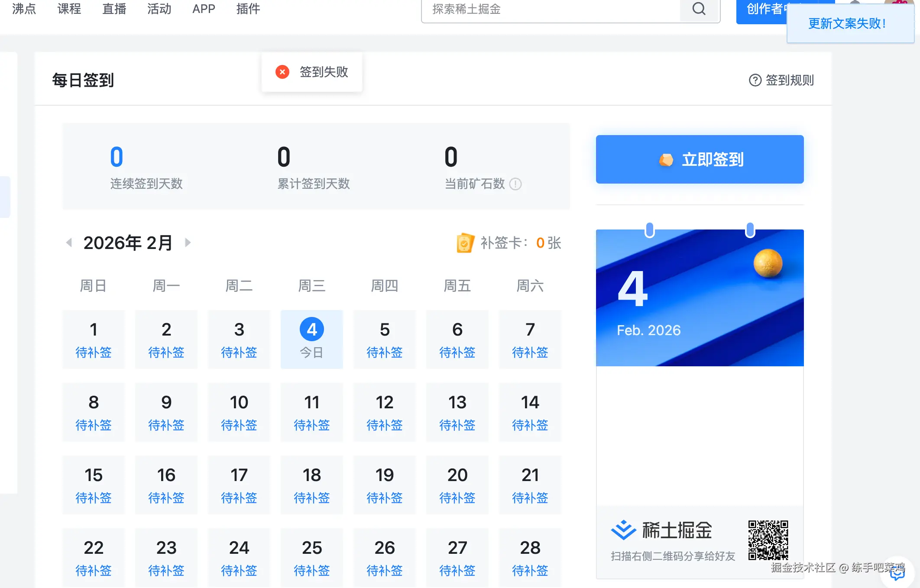This screenshot has height=588, width=920.
Task: Click the search magnifier icon
Action: tap(698, 9)
